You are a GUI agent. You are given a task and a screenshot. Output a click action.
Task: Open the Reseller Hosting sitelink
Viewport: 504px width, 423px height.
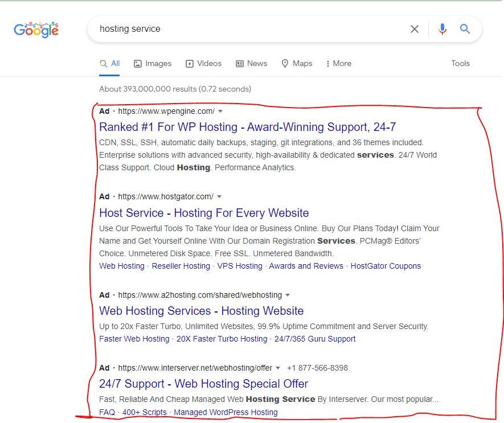point(181,266)
